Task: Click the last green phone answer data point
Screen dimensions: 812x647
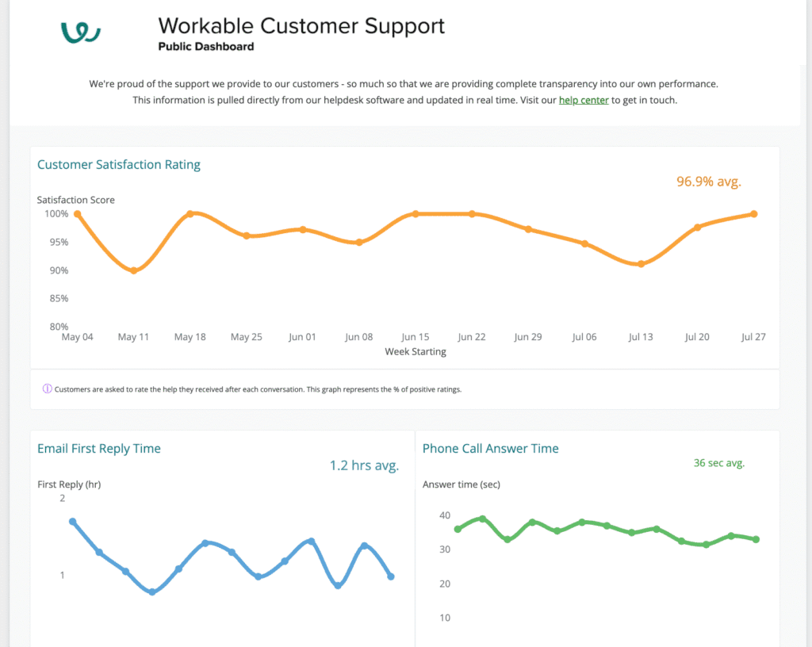Action: click(756, 539)
